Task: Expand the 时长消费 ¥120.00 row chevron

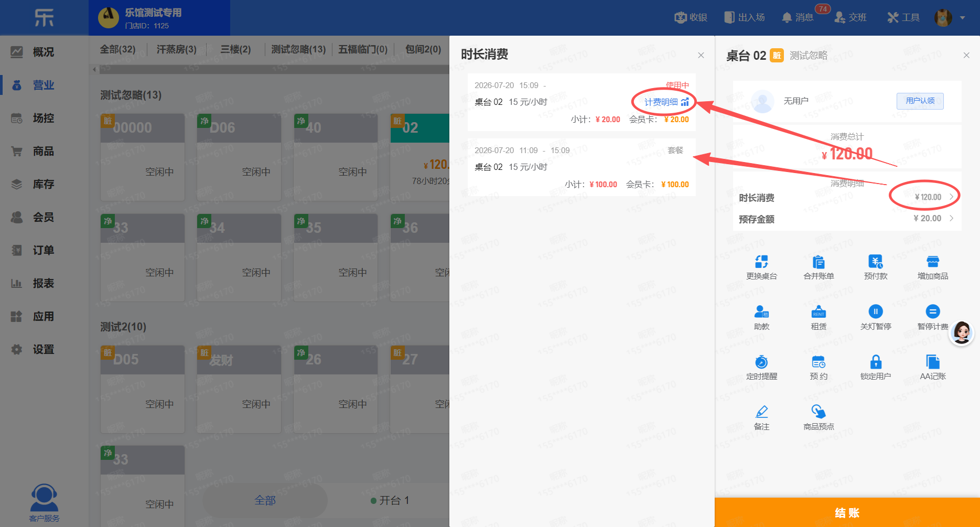Action: click(x=951, y=197)
